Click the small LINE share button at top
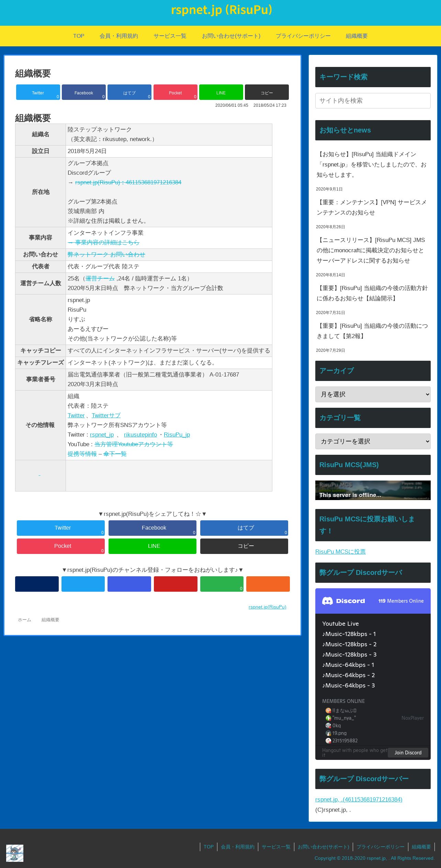This screenshot has height=868, width=441. coord(221,92)
